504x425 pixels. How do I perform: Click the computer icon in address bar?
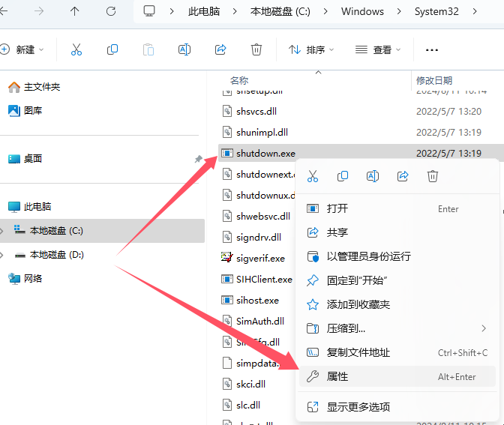pyautogui.click(x=149, y=11)
